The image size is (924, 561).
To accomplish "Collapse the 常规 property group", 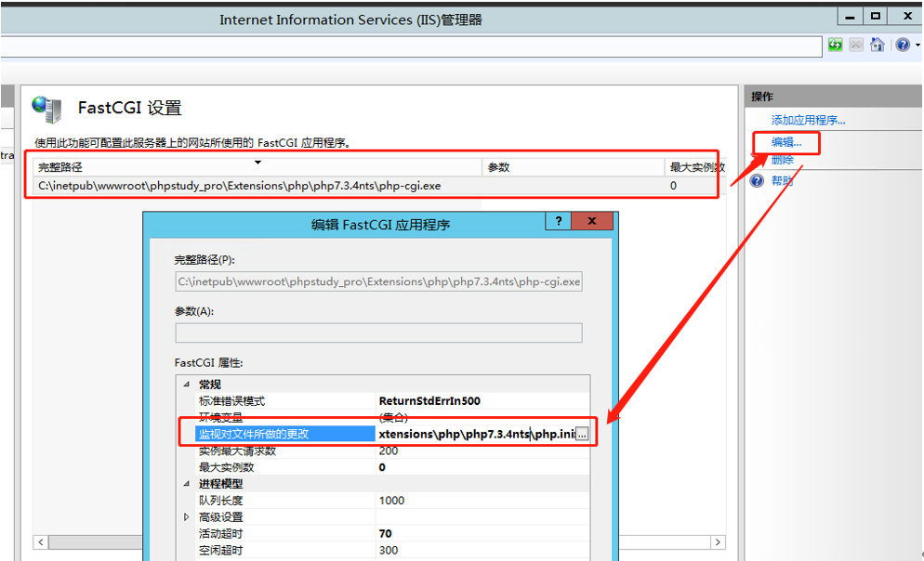I will [186, 385].
